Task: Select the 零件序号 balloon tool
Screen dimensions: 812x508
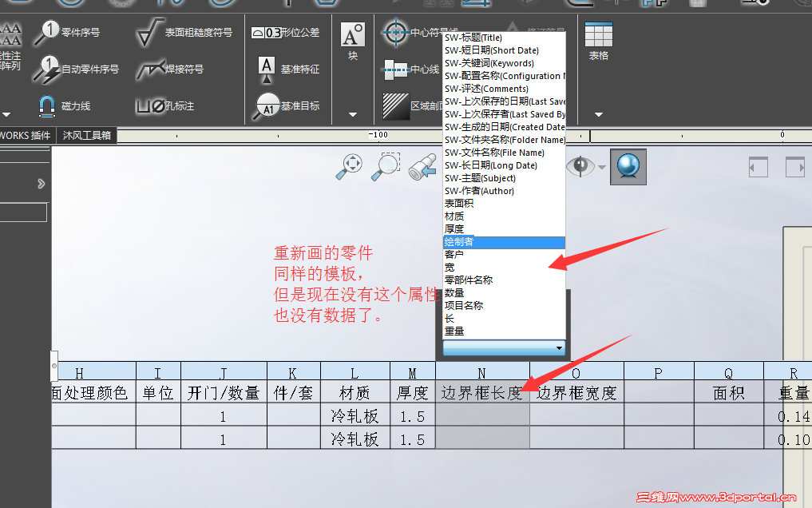Action: click(67, 32)
